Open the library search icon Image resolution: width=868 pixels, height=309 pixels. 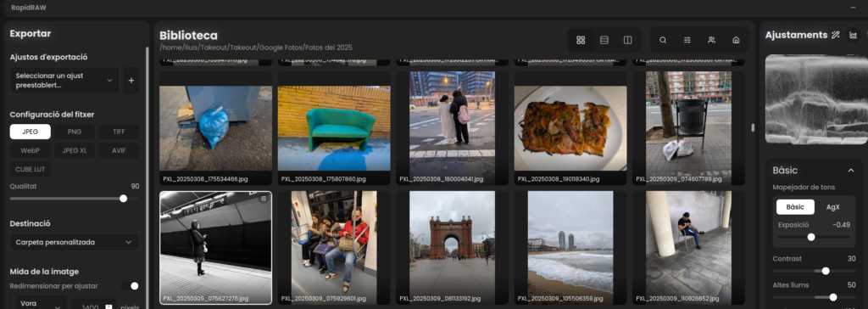click(x=663, y=40)
